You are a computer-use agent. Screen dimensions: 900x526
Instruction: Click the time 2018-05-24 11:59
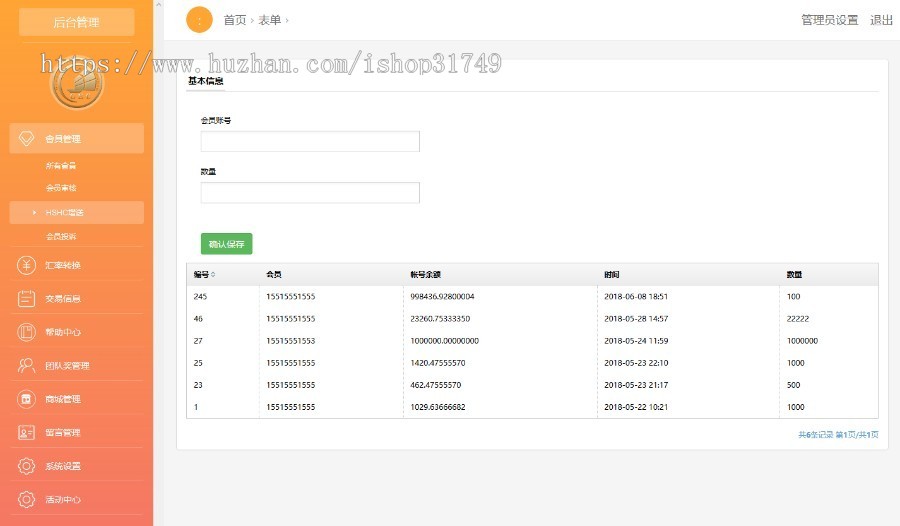(x=636, y=341)
